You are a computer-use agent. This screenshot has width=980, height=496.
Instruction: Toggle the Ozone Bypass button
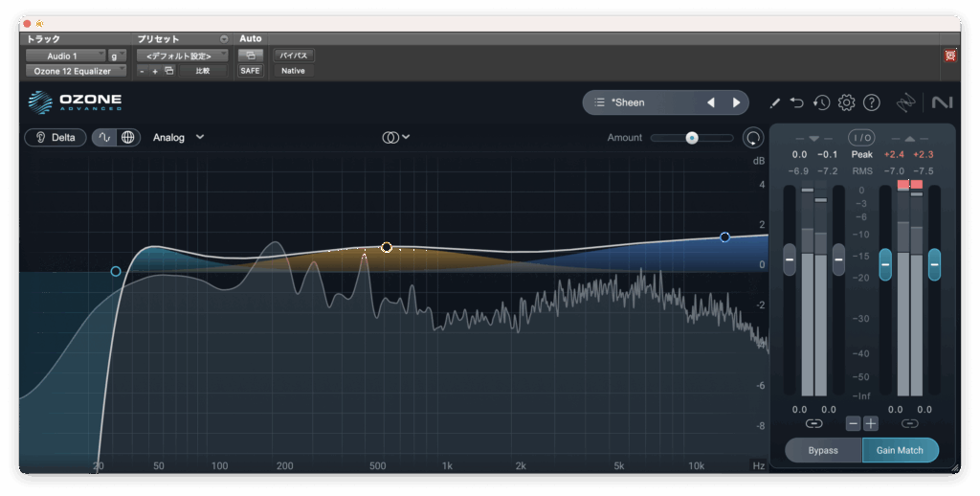point(823,450)
